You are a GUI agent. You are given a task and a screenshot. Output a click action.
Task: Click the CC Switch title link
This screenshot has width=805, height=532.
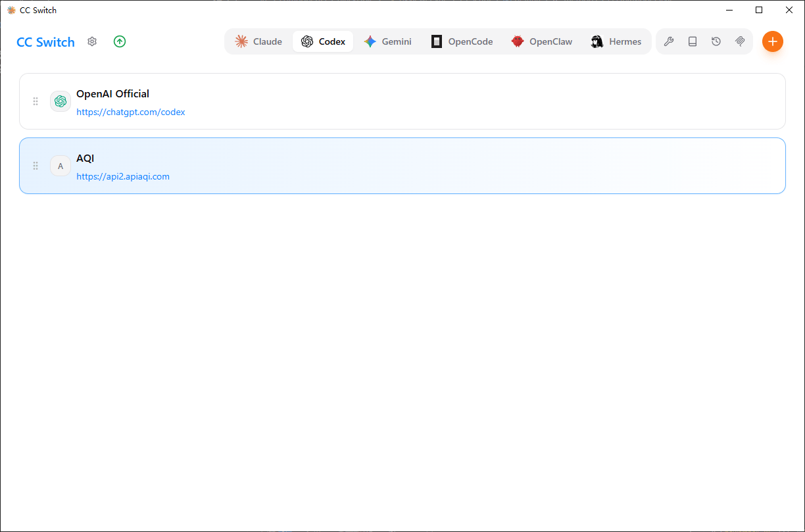(45, 42)
